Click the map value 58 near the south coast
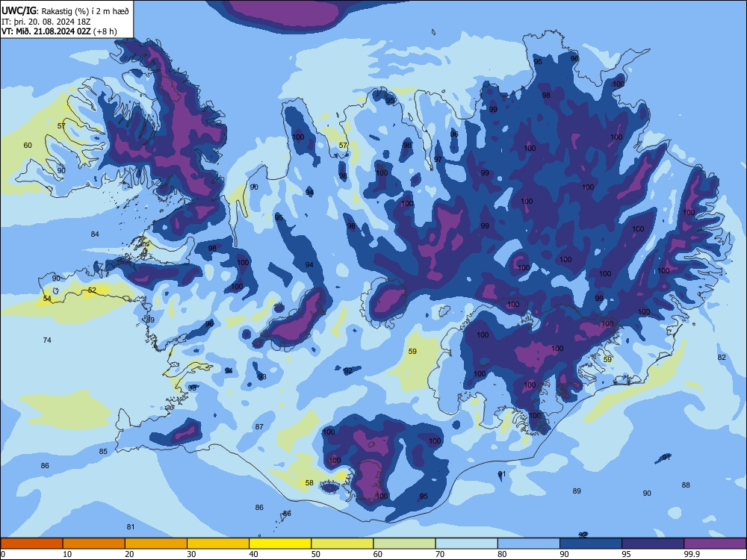747x560 pixels. (x=309, y=483)
